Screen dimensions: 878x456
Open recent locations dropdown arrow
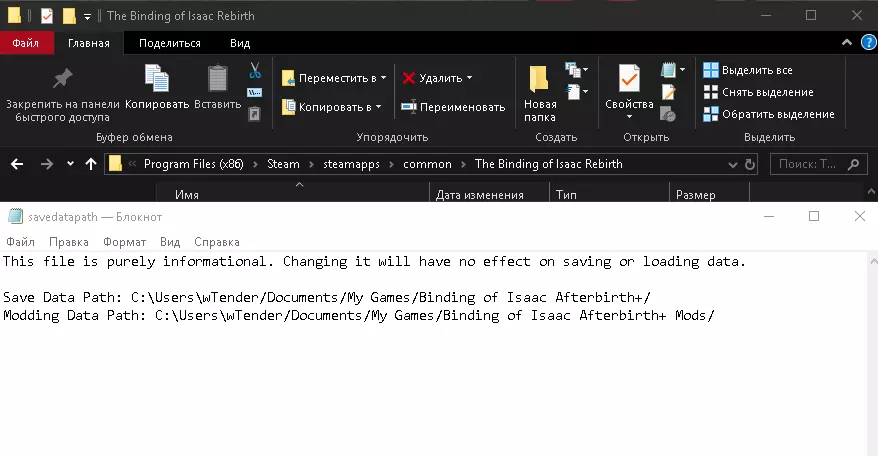[x=70, y=164]
